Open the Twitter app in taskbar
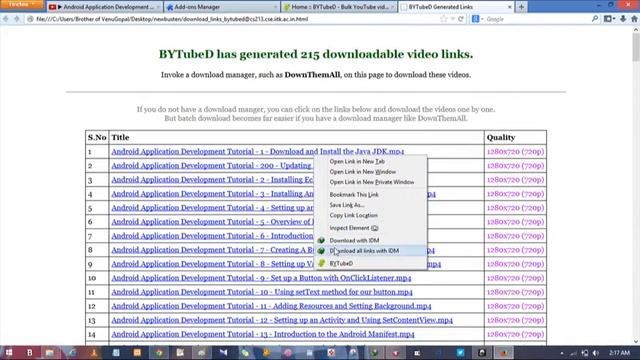The image size is (640, 360). click(460, 352)
